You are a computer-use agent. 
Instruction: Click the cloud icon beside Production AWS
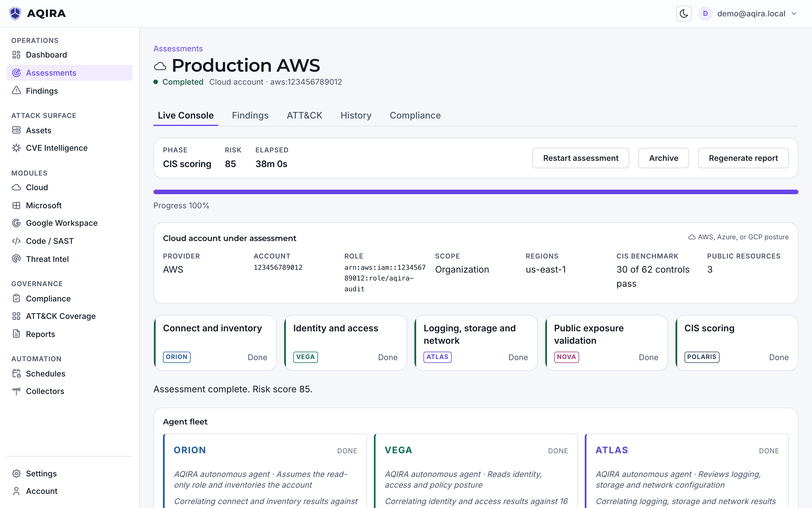click(160, 66)
